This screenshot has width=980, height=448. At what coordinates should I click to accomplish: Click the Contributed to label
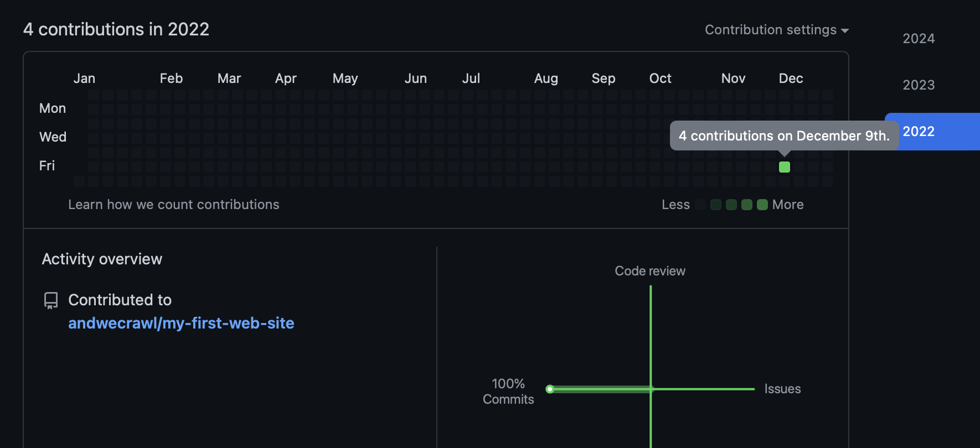120,300
